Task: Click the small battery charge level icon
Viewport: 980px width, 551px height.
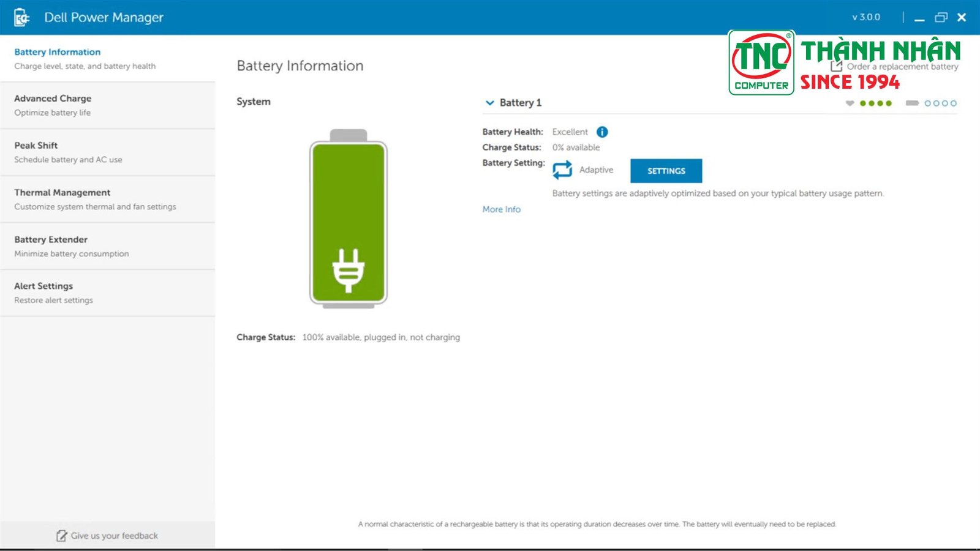Action: 912,103
